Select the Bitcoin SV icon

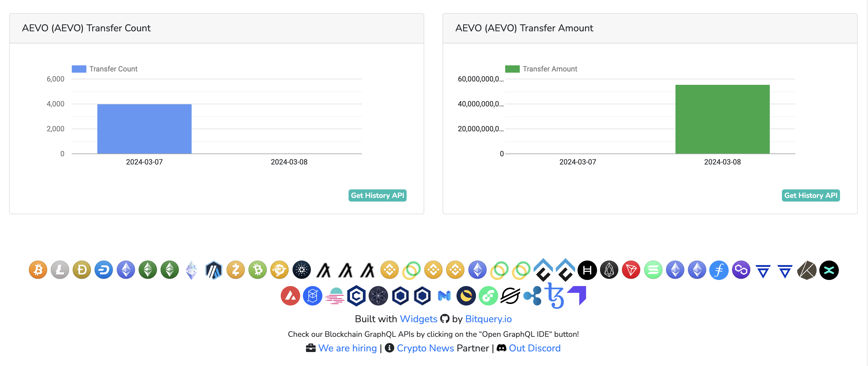click(279, 270)
